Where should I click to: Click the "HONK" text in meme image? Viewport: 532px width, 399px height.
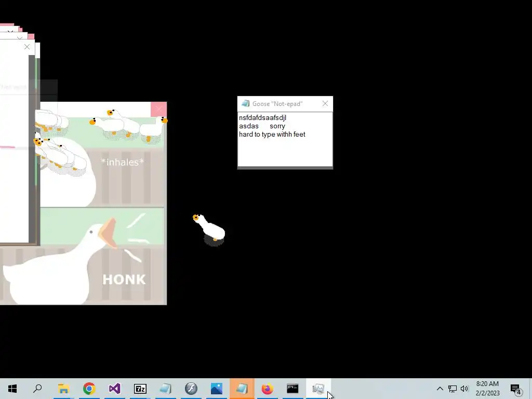coord(124,280)
